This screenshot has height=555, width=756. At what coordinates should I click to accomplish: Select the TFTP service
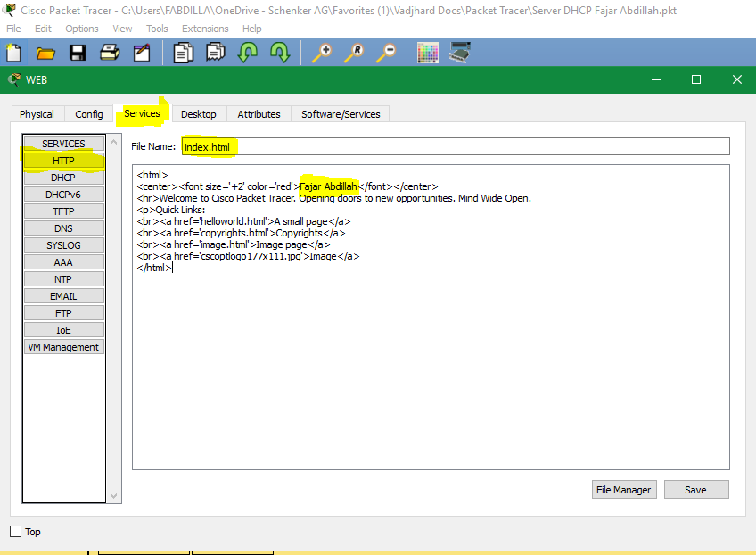[x=63, y=211]
